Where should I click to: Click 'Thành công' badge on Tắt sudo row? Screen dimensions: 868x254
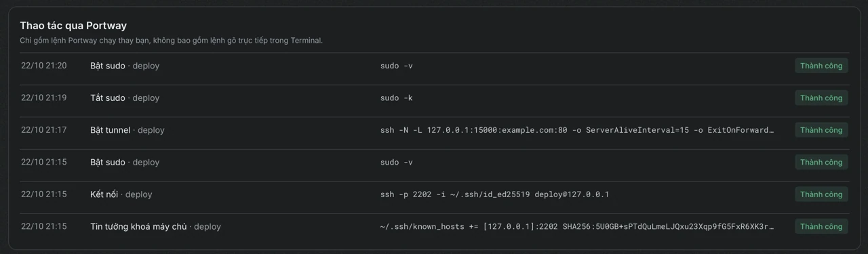(821, 98)
